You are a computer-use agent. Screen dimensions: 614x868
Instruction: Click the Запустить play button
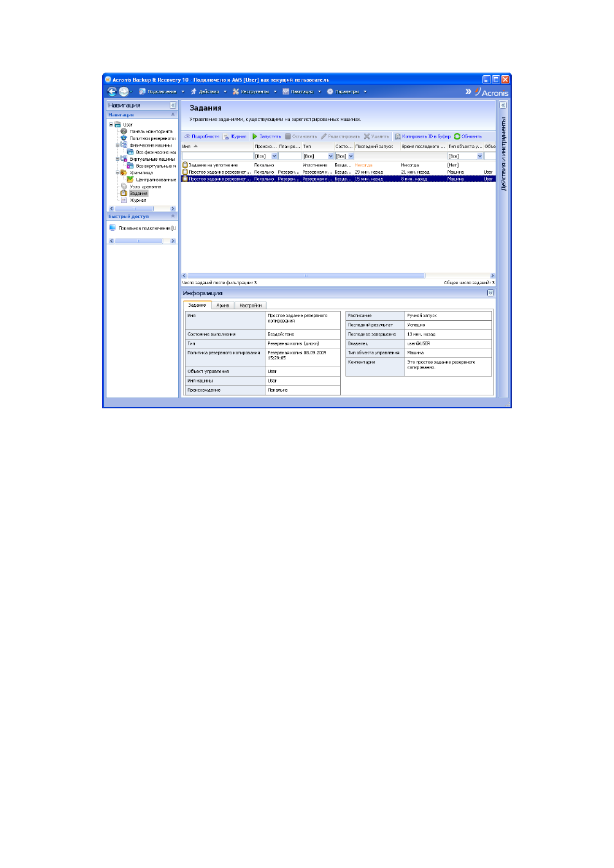pos(266,136)
